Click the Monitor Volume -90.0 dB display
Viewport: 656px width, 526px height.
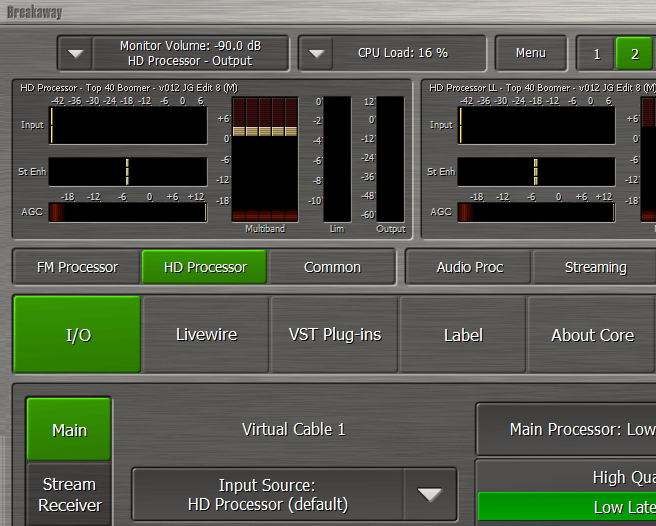[190, 54]
